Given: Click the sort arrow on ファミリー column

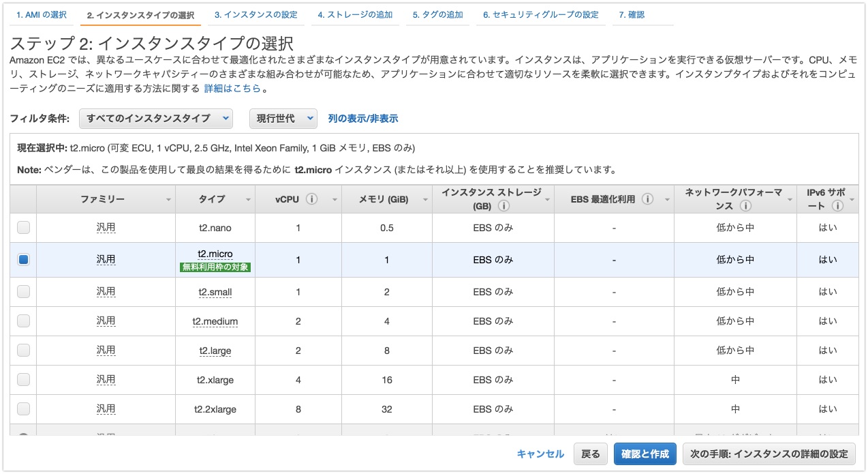Looking at the screenshot, I should coord(168,200).
